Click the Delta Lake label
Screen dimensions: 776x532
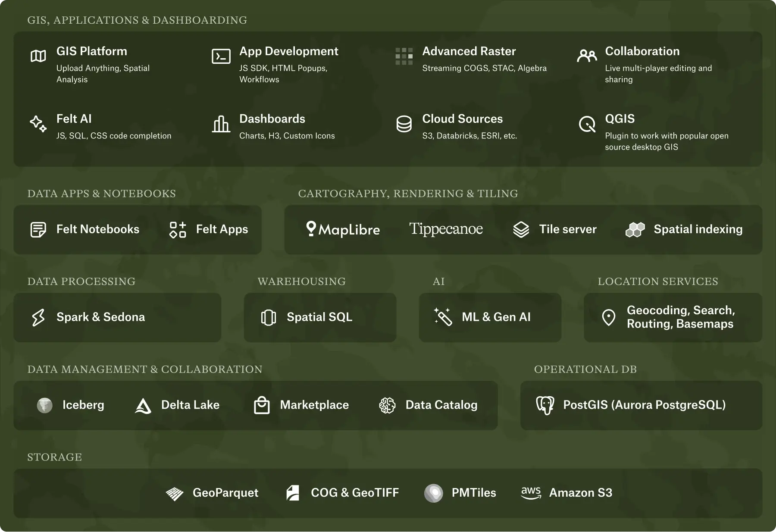tap(190, 405)
